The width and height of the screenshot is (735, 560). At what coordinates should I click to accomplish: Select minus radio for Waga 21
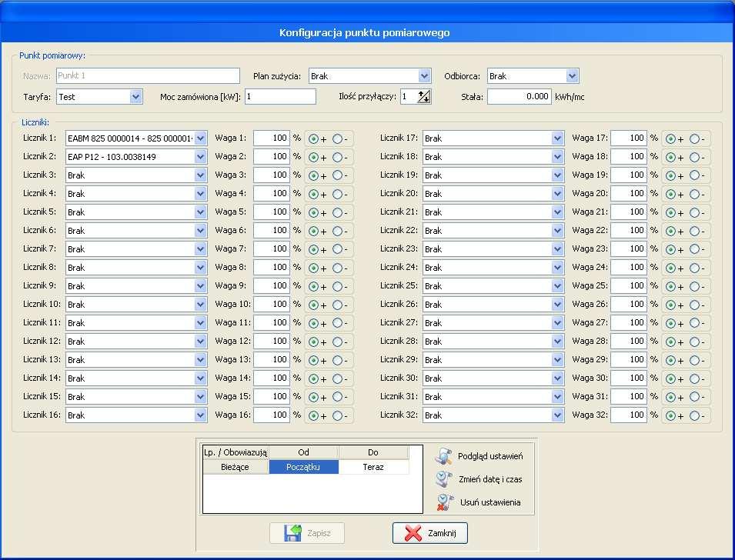pyautogui.click(x=695, y=212)
